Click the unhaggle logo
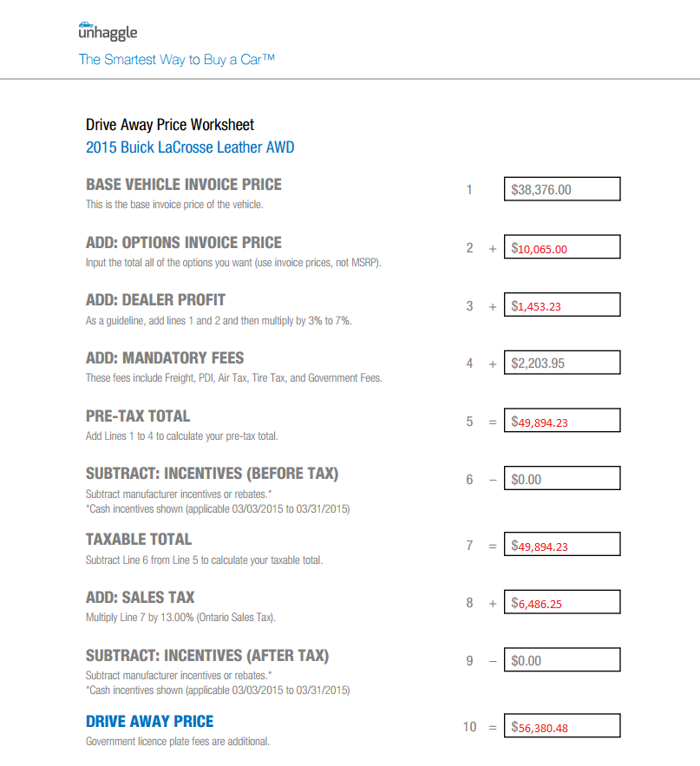Image resolution: width=700 pixels, height=766 pixels. click(x=108, y=32)
